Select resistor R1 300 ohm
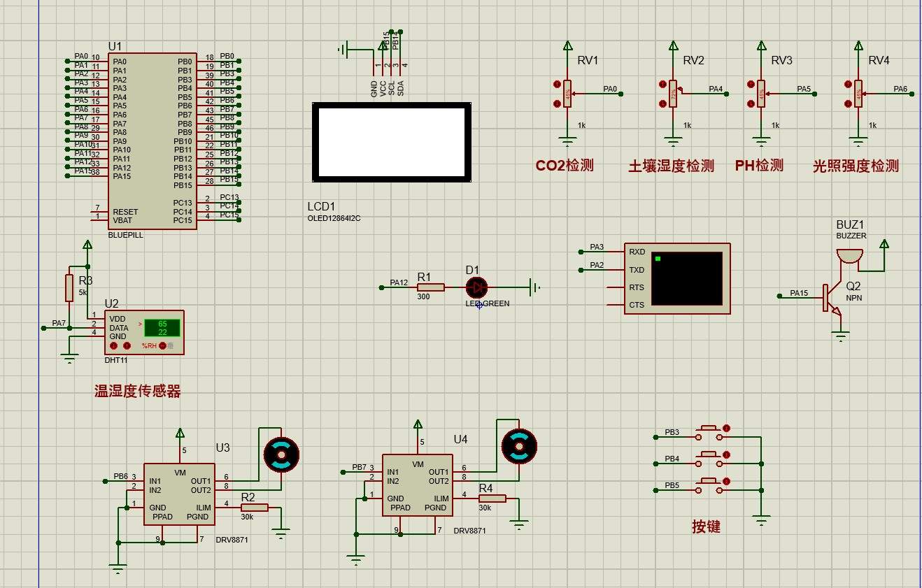This screenshot has width=922, height=588. (430, 287)
